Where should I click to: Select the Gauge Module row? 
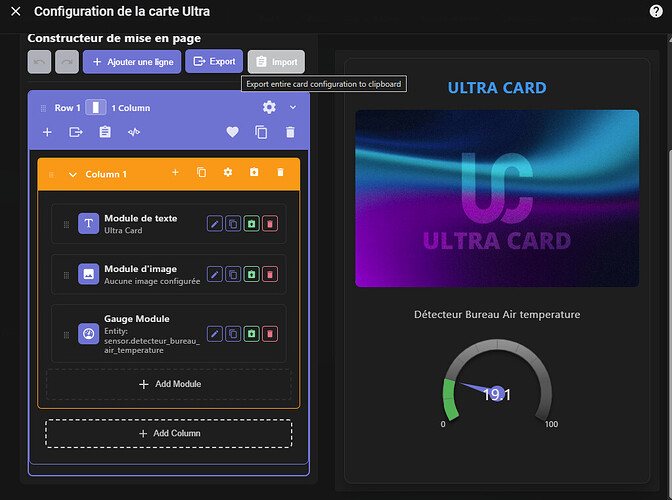point(169,334)
